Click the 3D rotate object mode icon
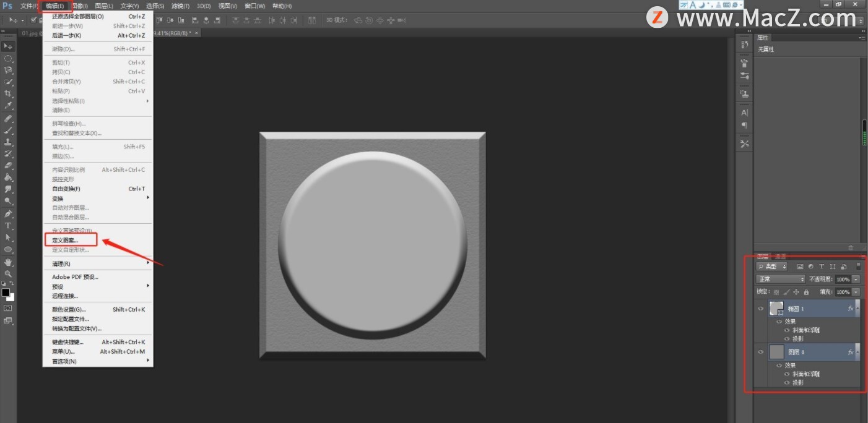The width and height of the screenshot is (868, 423). coord(357,20)
